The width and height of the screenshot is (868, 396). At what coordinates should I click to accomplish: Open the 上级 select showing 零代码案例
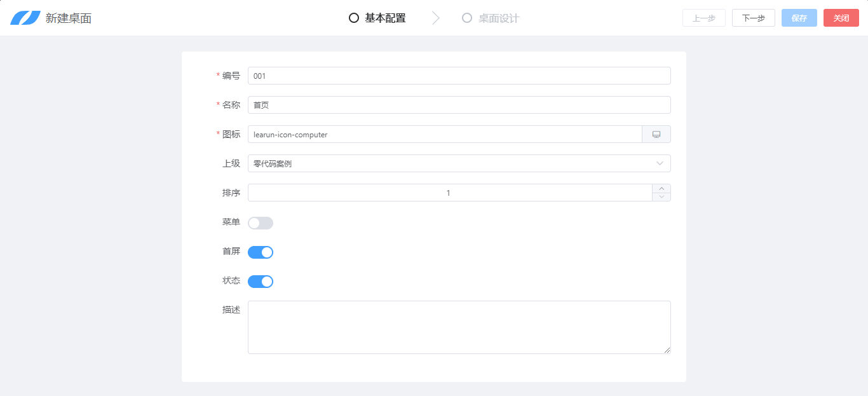[x=445, y=163]
